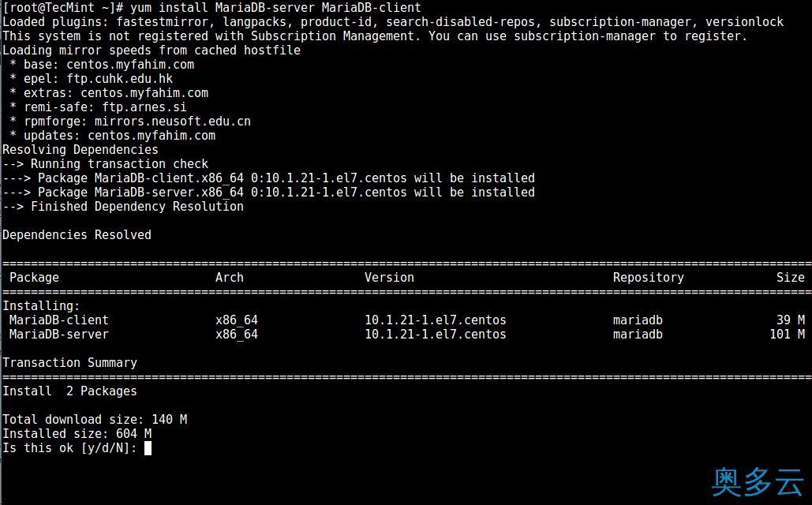Click the 'yum install MariaDB-server MariaDB-client' command text

(x=275, y=8)
